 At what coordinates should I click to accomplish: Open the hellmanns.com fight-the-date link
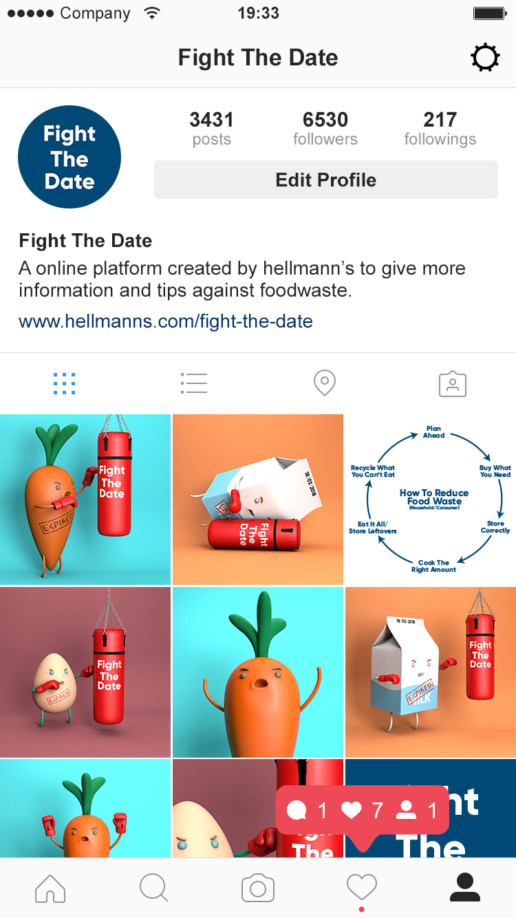tap(166, 321)
